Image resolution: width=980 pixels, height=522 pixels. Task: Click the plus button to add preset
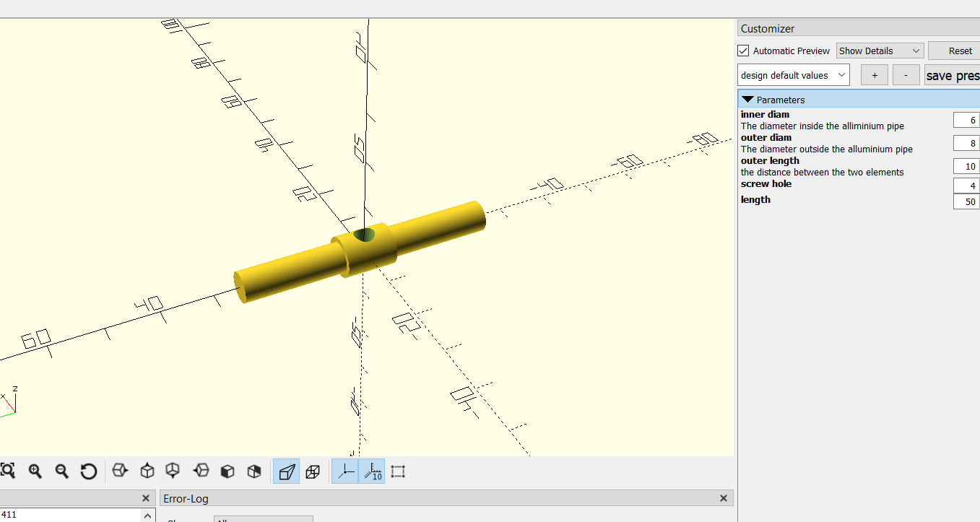click(x=874, y=75)
